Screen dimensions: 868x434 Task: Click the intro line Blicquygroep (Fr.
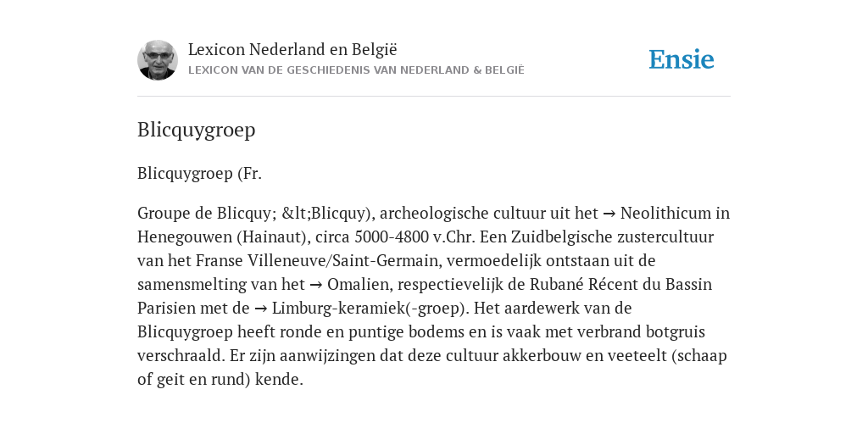point(199,173)
